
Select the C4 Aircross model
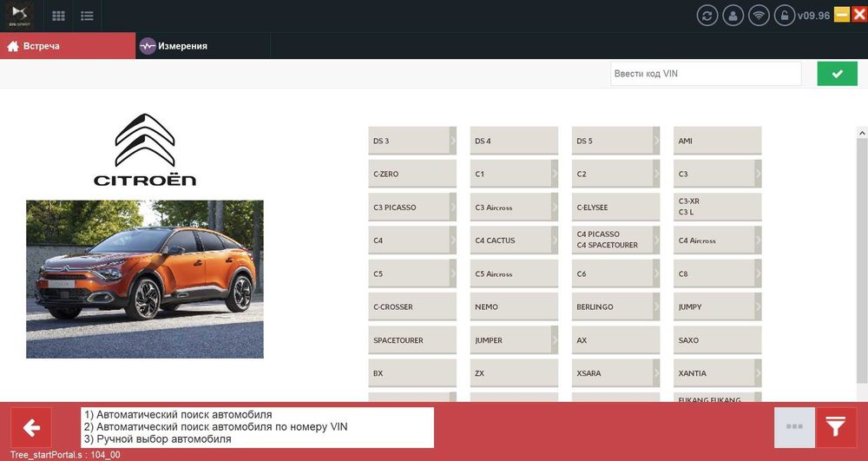[718, 240]
